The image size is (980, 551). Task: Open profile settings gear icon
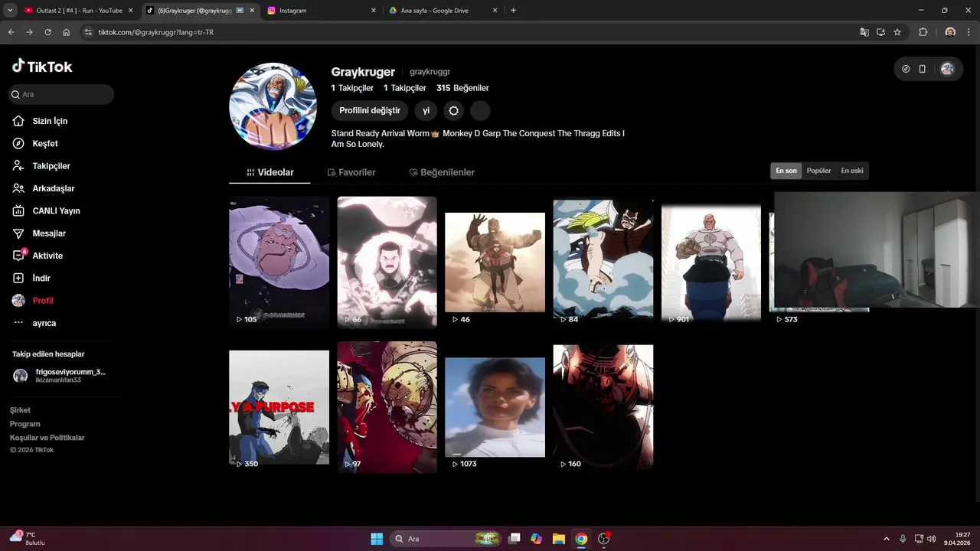(454, 111)
